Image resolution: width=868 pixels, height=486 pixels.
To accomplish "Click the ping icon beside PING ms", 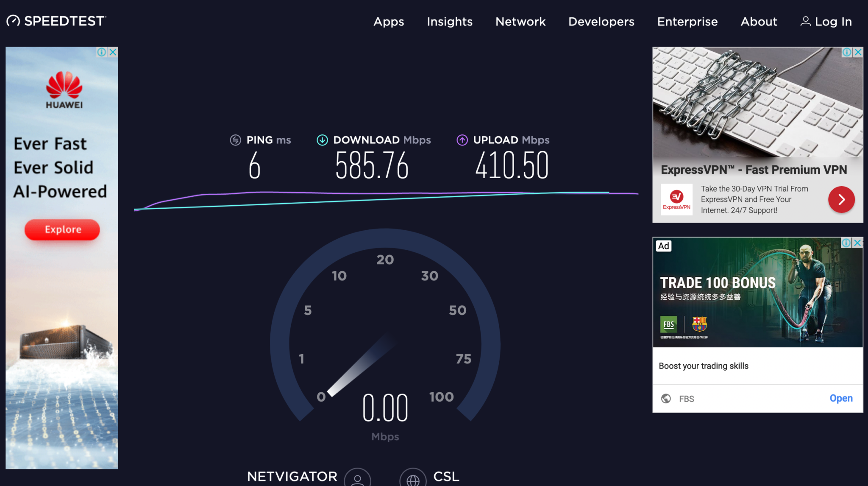I will point(236,140).
